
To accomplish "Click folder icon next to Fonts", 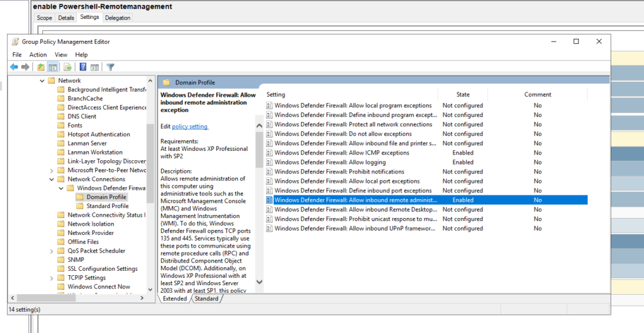I will click(61, 126).
